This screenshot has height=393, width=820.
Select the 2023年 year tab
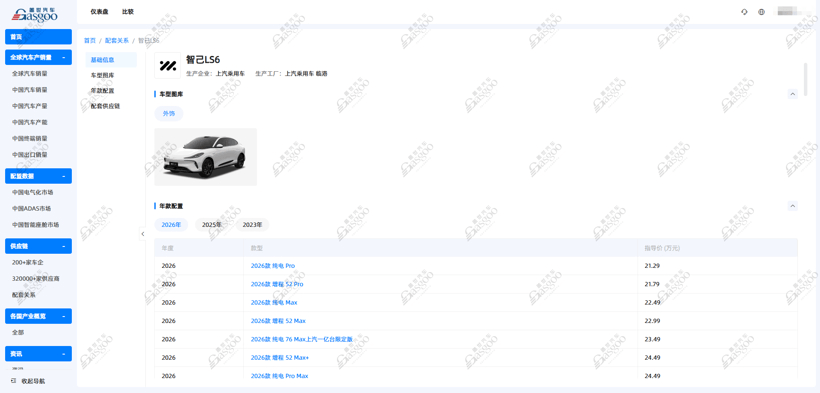[x=253, y=224]
